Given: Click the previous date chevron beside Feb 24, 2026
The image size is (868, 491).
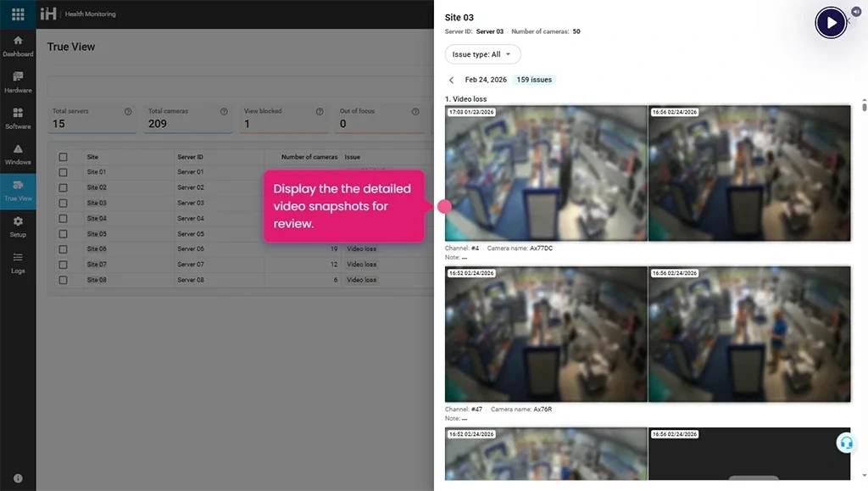Looking at the screenshot, I should coord(452,80).
